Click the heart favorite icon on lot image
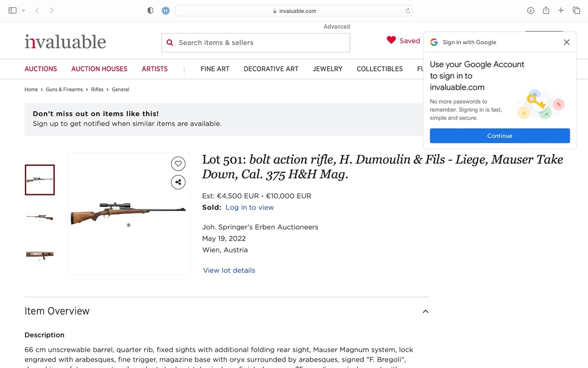Image resolution: width=588 pixels, height=368 pixels. (x=178, y=163)
